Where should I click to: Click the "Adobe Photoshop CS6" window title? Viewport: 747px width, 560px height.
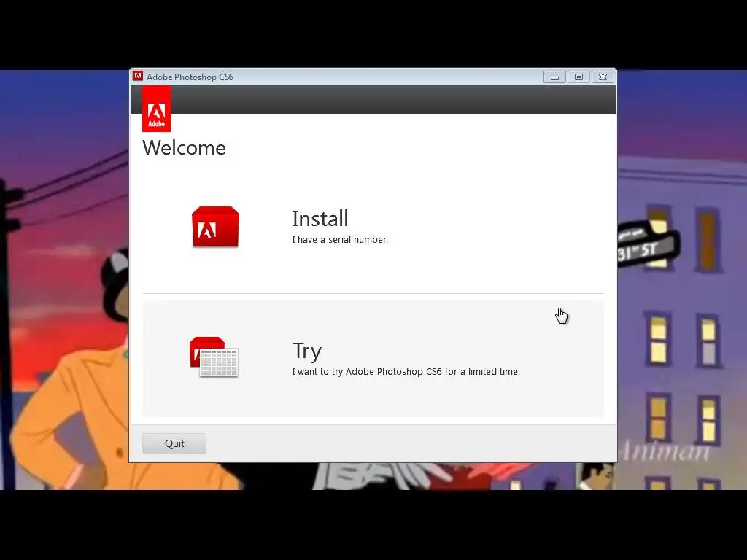coord(190,77)
